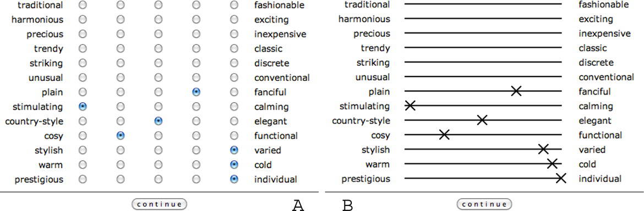The image size is (644, 211).
Task: Click continue button in panel A
Action: 160,204
